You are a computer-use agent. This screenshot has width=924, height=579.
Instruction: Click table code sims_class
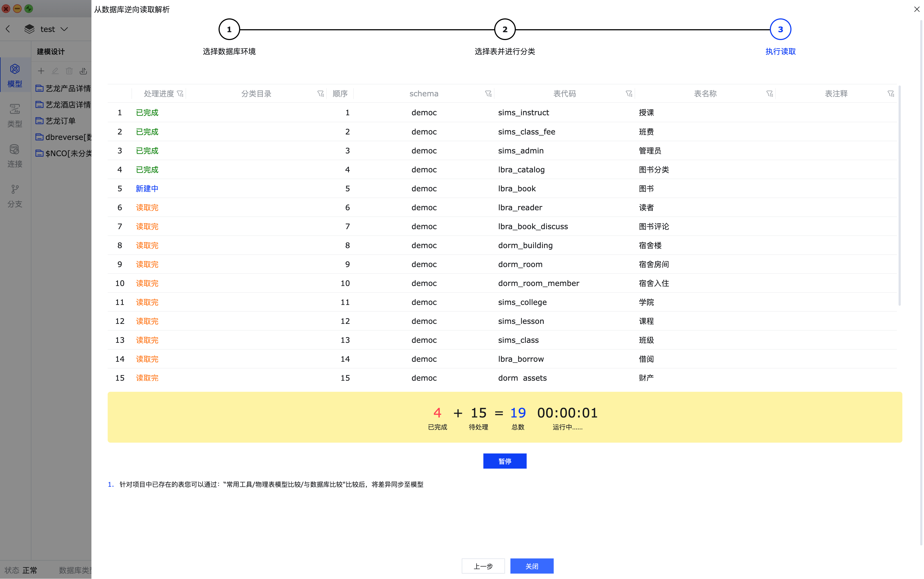(518, 340)
